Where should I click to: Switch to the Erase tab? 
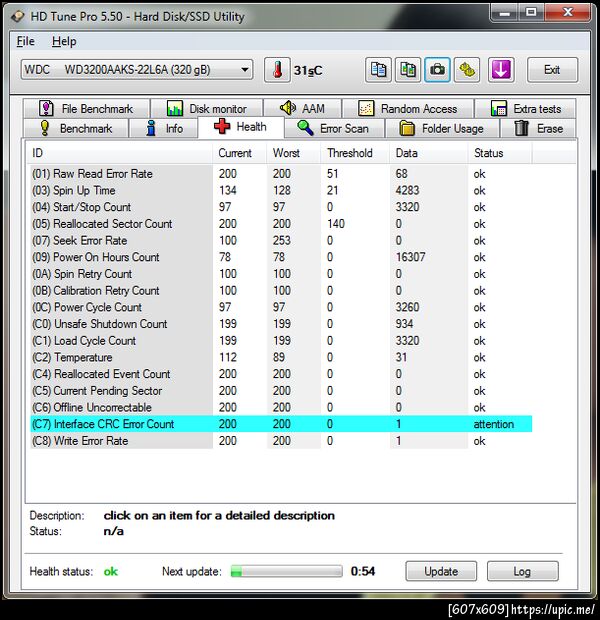coord(538,129)
